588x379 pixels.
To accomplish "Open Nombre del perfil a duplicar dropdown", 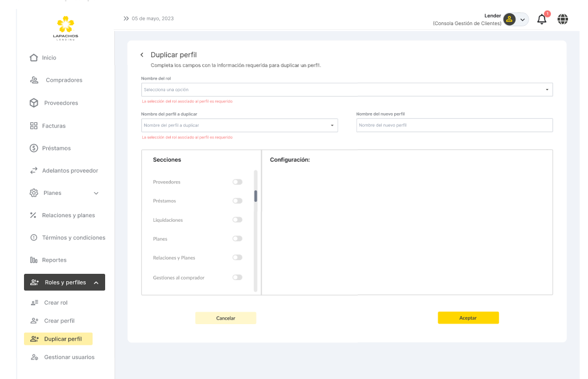I will tap(239, 125).
